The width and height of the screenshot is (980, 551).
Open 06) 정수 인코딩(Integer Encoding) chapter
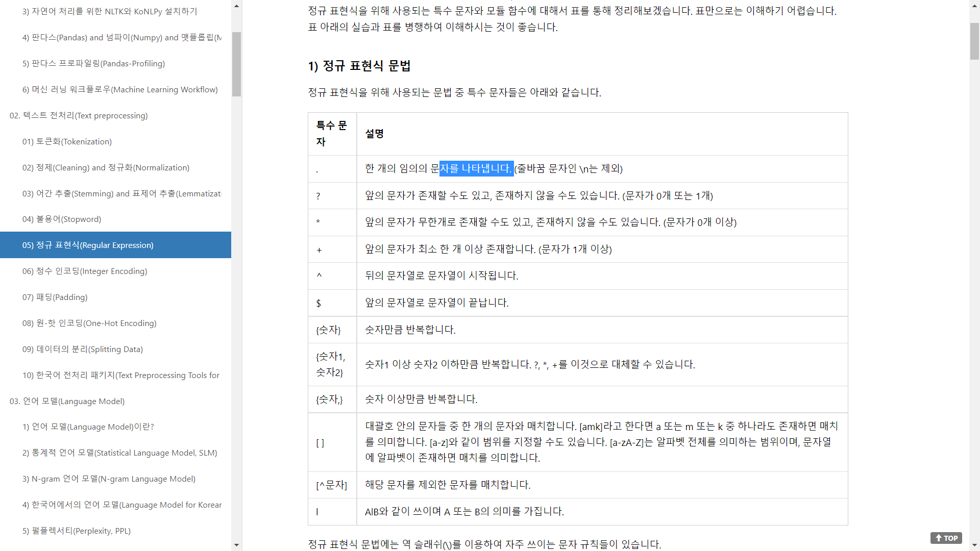pos(85,271)
